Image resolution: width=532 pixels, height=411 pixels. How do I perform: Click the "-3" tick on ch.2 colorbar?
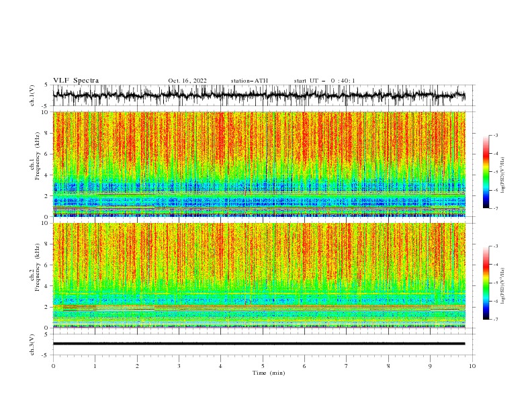[495, 246]
